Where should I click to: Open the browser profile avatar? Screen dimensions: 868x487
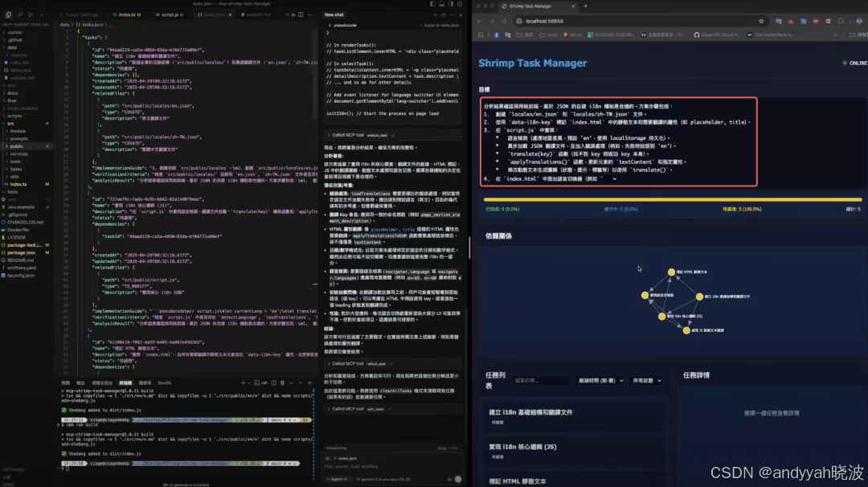pos(859,21)
